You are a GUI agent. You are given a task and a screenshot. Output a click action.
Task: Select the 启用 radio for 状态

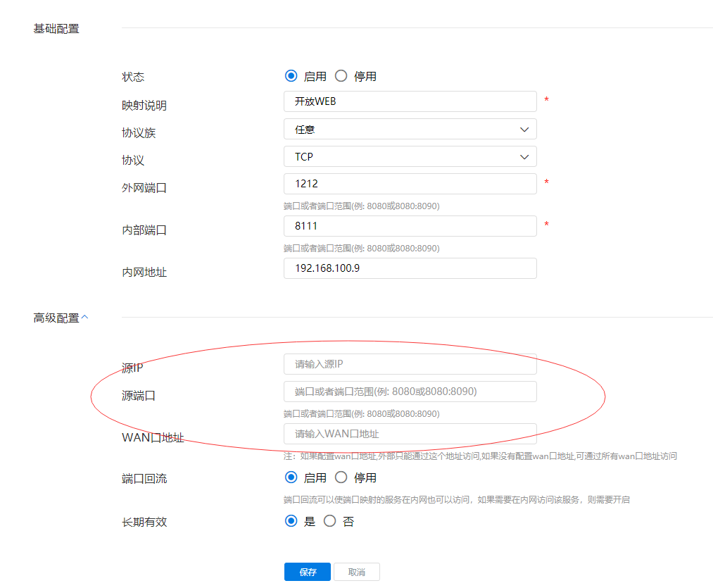point(291,76)
